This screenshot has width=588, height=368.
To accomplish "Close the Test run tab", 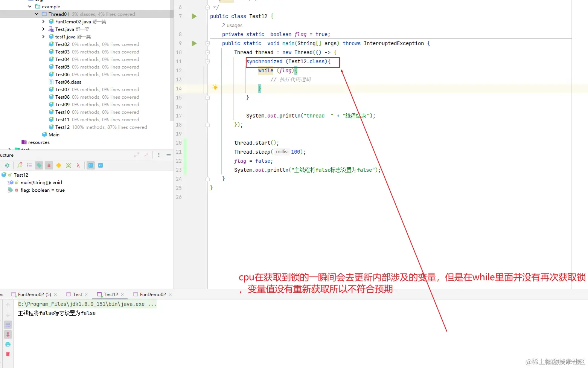I will pyautogui.click(x=86, y=295).
